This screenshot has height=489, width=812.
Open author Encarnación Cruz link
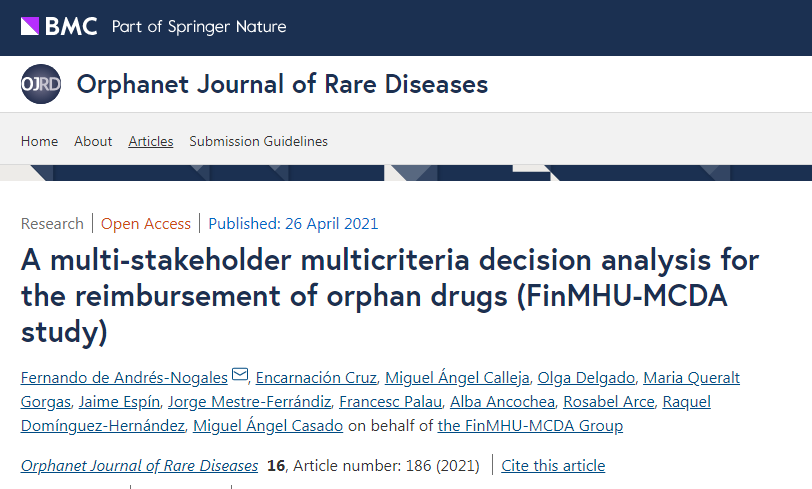click(318, 377)
